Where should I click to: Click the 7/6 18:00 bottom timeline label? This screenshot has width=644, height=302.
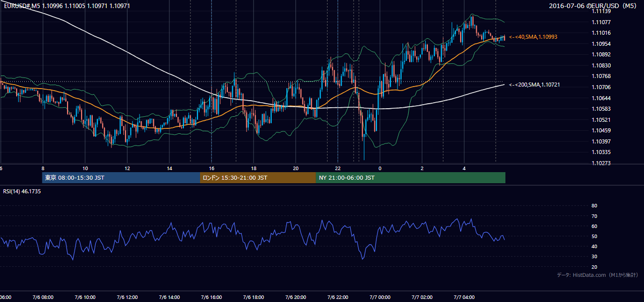[253, 297]
